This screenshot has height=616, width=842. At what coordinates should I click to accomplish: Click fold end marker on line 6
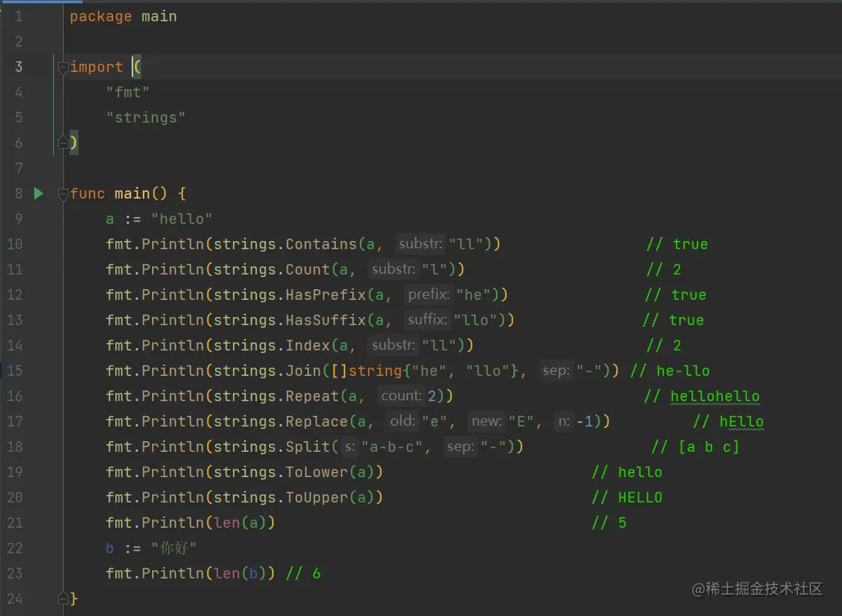[x=63, y=143]
